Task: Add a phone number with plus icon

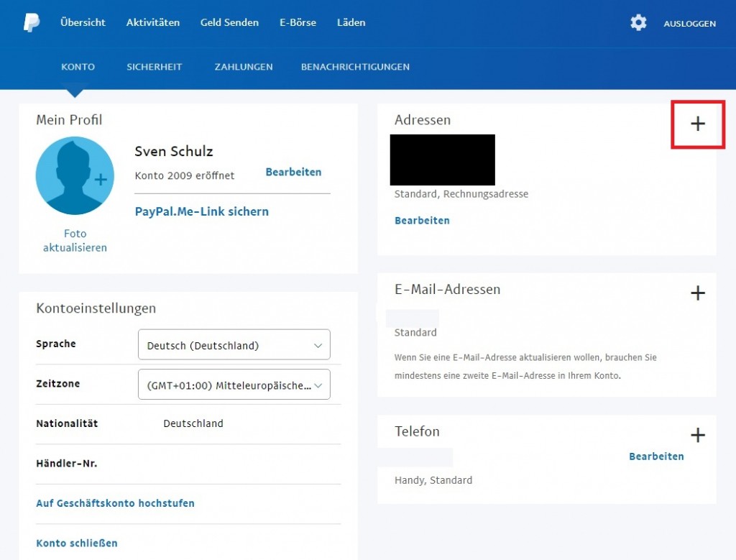Action: point(697,435)
